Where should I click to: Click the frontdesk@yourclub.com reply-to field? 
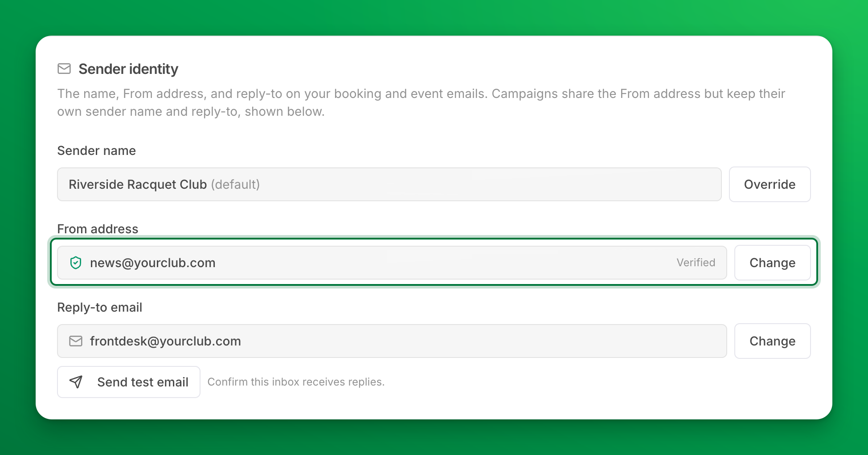point(392,341)
